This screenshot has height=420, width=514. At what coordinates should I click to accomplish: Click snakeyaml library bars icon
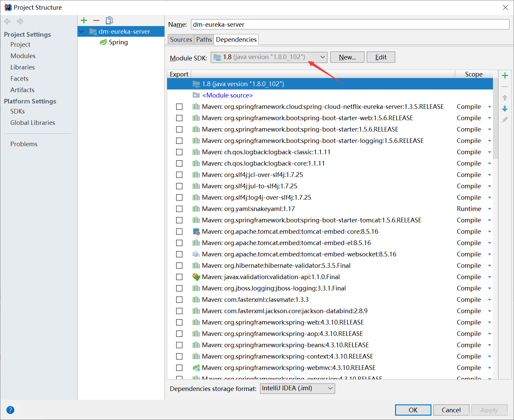pyautogui.click(x=196, y=209)
